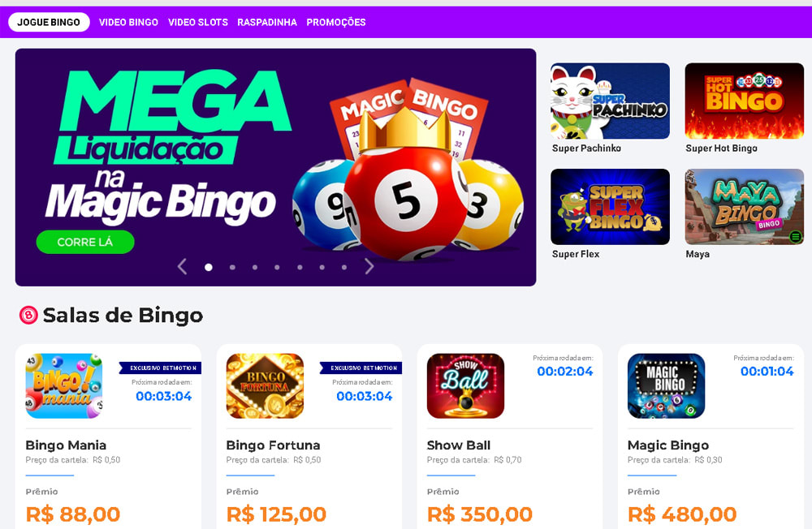Click the green Corre Lá button

(x=85, y=242)
